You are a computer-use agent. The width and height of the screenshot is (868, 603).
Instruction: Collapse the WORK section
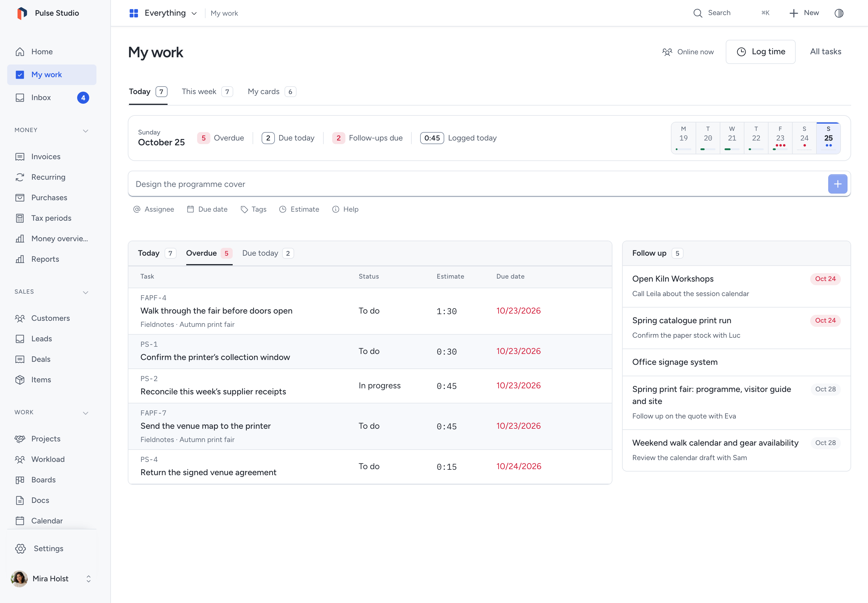86,412
